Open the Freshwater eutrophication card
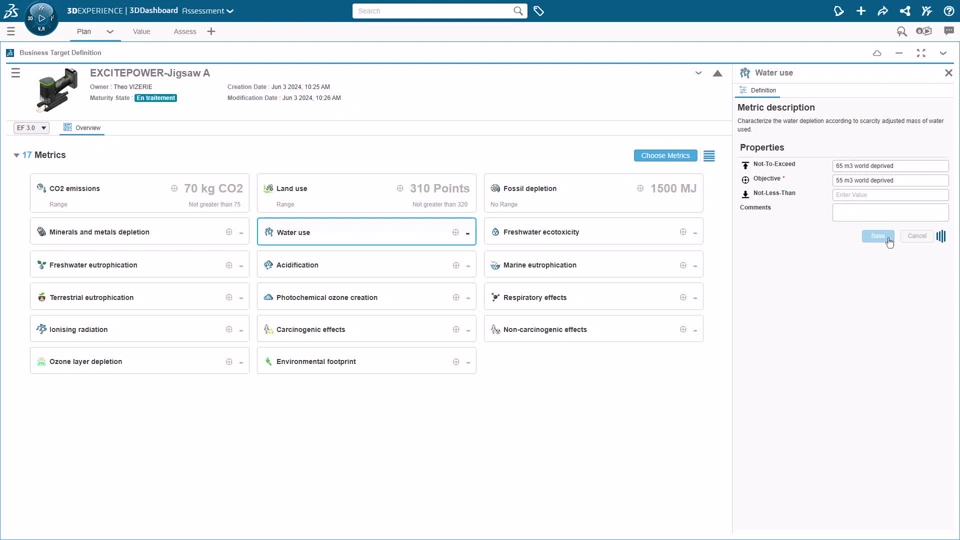The image size is (960, 540). [x=140, y=265]
